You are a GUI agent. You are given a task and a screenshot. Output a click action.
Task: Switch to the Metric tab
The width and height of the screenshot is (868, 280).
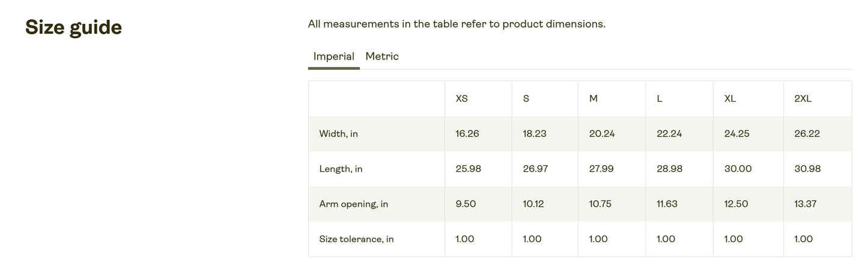tap(382, 56)
